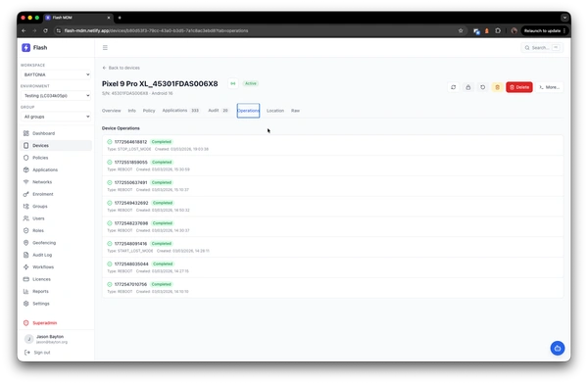Viewport: 588px width, 384px height.
Task: Switch to the Audit tab
Action: pos(218,111)
